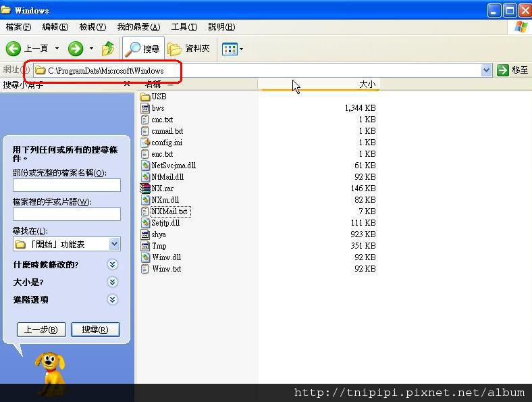This screenshot has height=402, width=532.
Task: Open the 尋找在 location combo box
Action: click(67, 244)
